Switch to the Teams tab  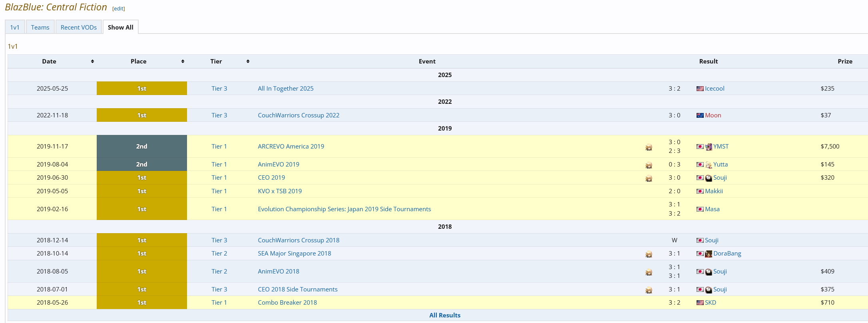click(x=40, y=27)
